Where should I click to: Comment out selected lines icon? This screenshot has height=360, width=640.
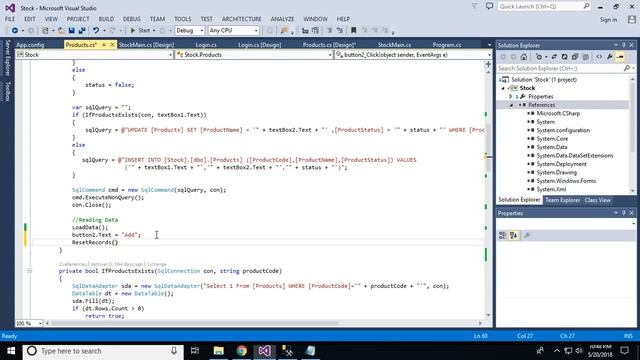329,31
